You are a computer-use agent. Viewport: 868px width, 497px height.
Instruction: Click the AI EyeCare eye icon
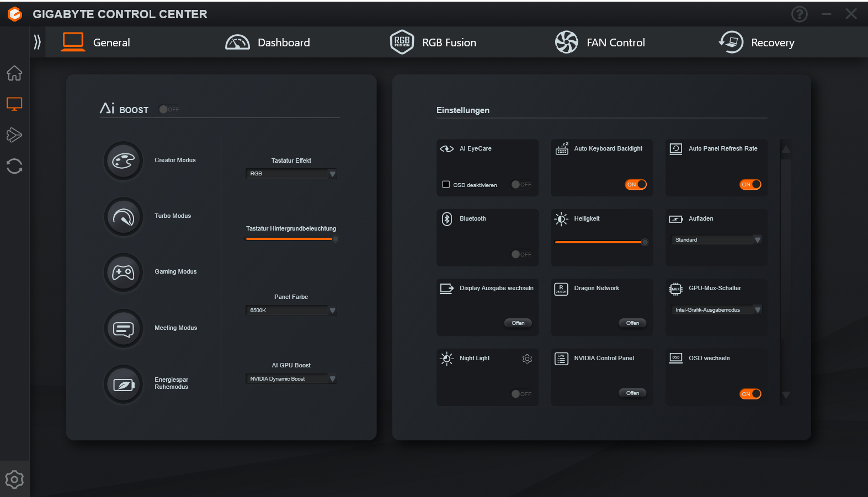[x=446, y=148]
